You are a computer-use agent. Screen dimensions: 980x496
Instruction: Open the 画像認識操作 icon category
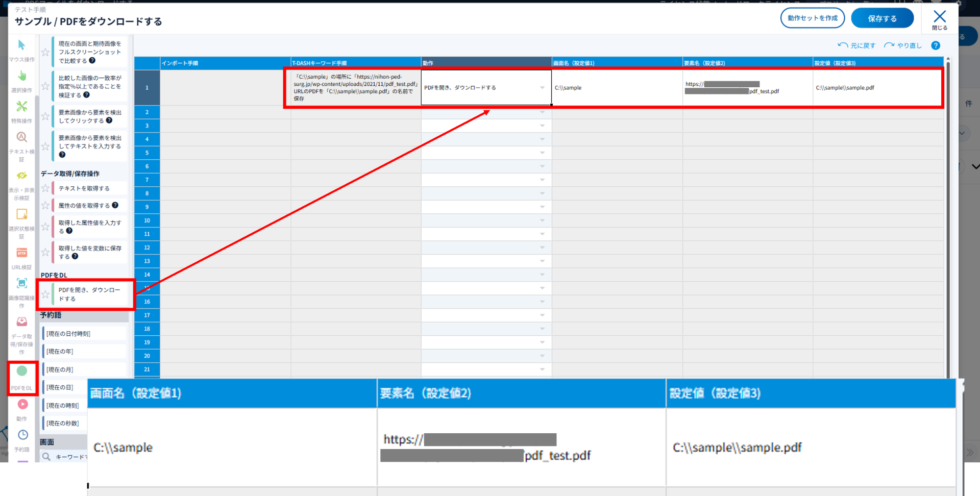point(21,284)
